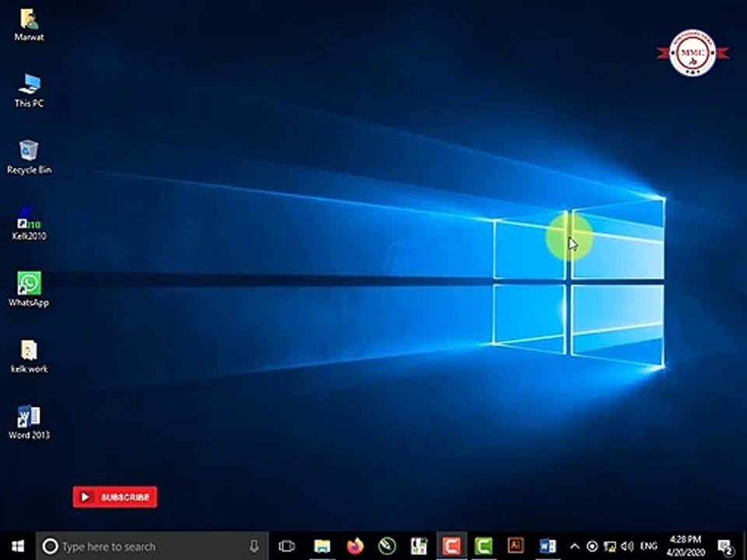
Task: Launch Firefox from the taskbar
Action: click(x=355, y=546)
